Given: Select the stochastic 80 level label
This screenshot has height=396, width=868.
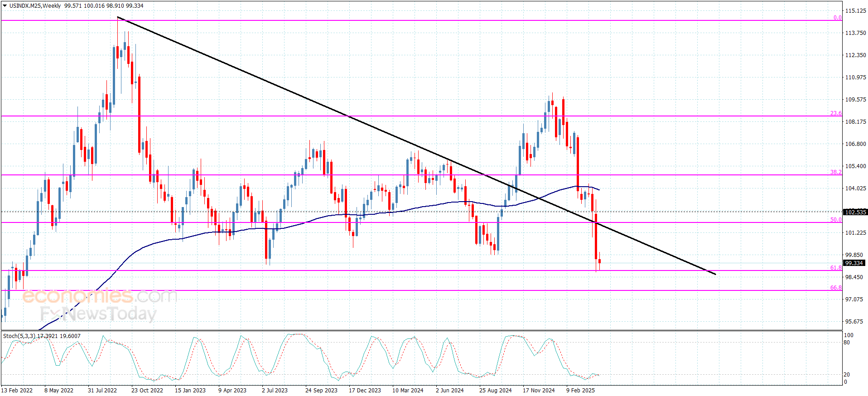Looking at the screenshot, I should click(847, 343).
